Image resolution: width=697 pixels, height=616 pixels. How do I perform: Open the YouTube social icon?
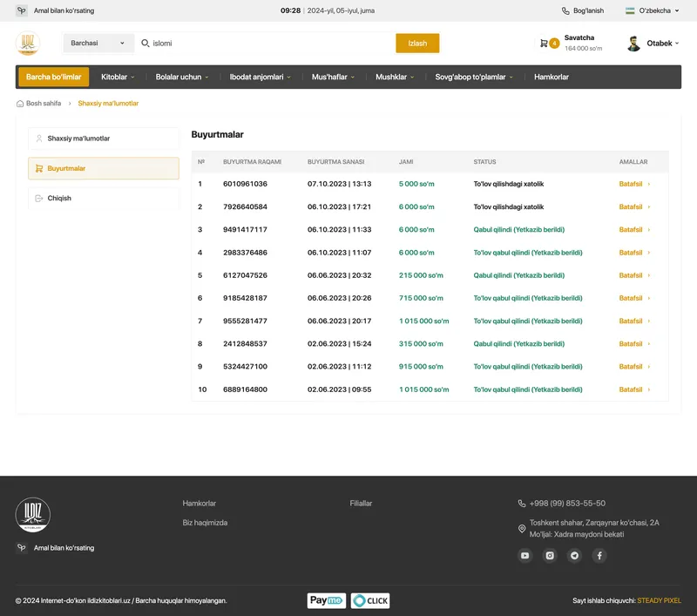pyautogui.click(x=524, y=555)
